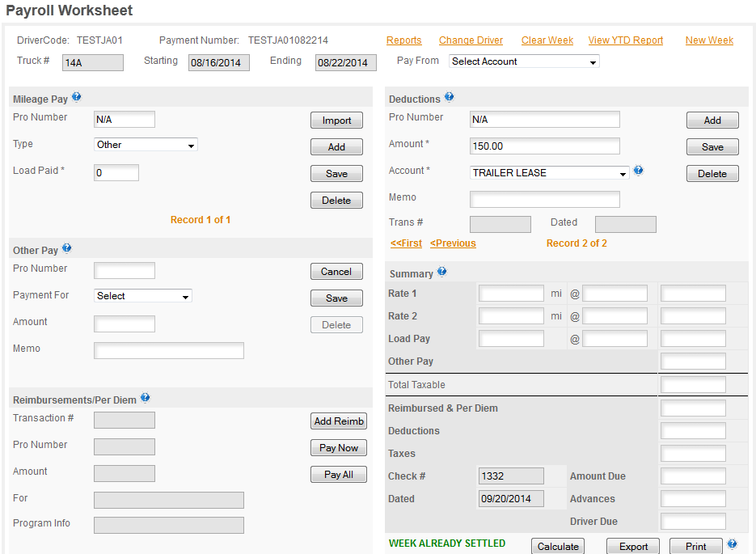The height and width of the screenshot is (554, 756).
Task: Jump to the First deduction record
Action: pyautogui.click(x=406, y=243)
